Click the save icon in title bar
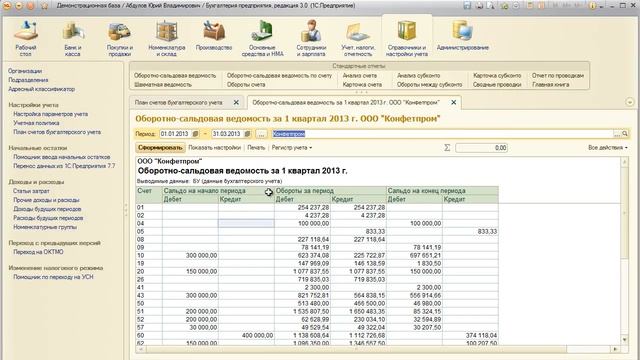 coord(467,6)
